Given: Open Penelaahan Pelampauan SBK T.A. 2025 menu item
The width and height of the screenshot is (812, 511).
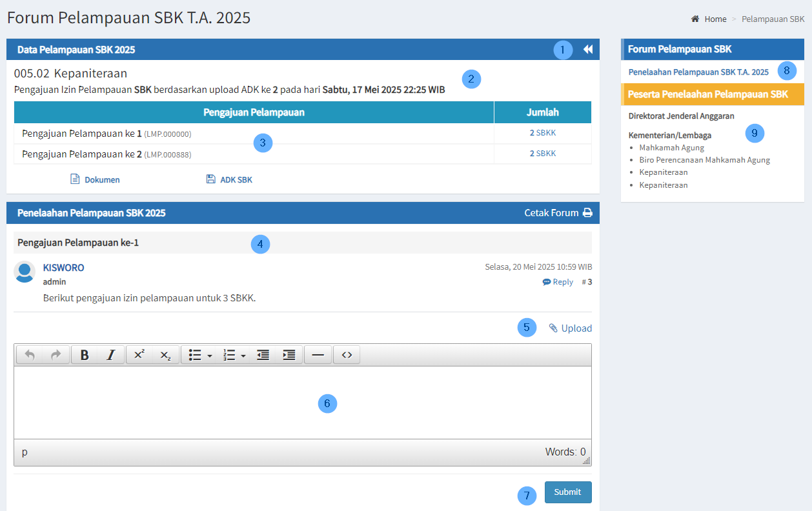Looking at the screenshot, I should [x=698, y=72].
